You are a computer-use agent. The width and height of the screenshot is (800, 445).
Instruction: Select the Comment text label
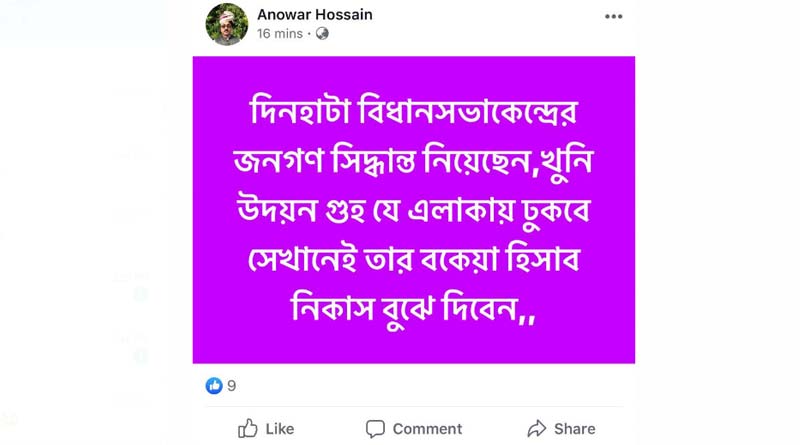coord(427,429)
